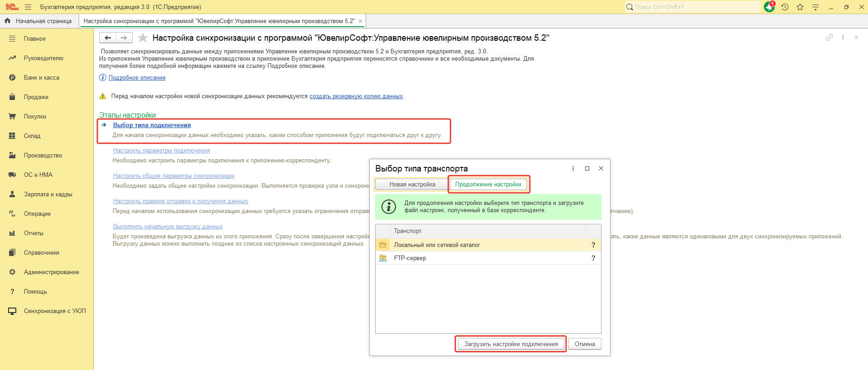This screenshot has height=370, width=868.
Task: Click the Синхронизация с УЮП monitor icon
Action: [12, 311]
